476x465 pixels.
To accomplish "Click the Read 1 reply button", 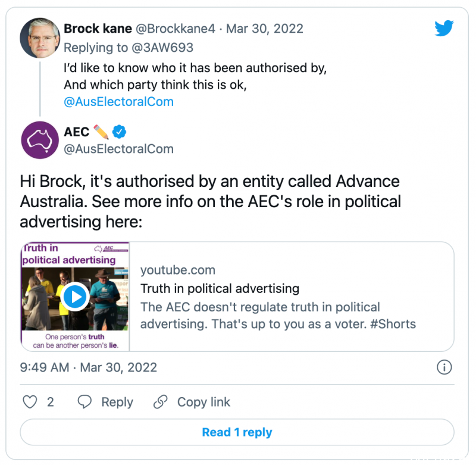I will coord(237,432).
